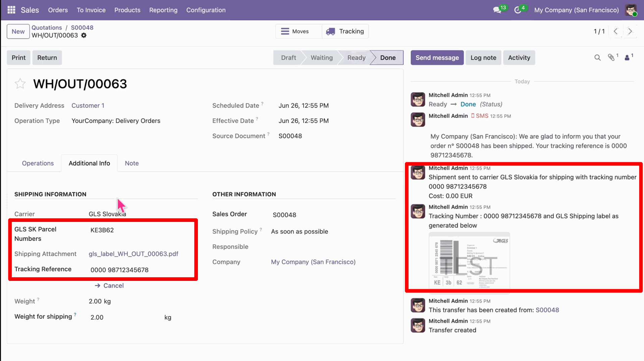
Task: Open the Products menu
Action: coord(127,10)
